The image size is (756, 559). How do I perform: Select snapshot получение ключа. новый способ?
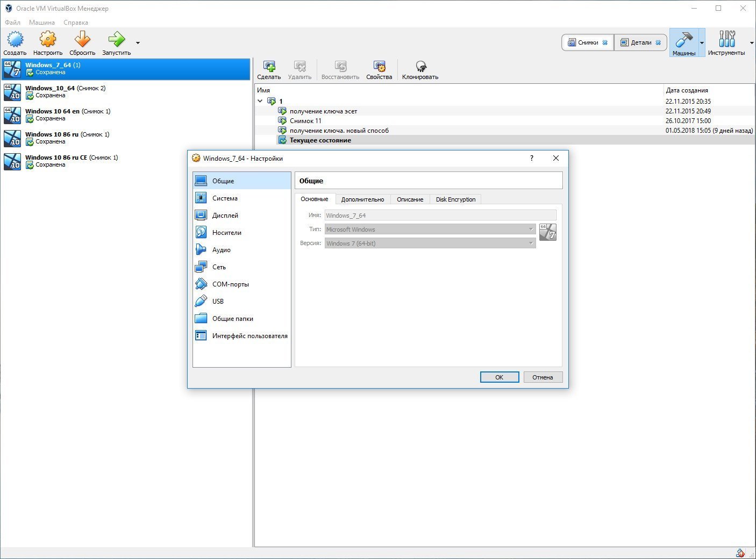(339, 131)
